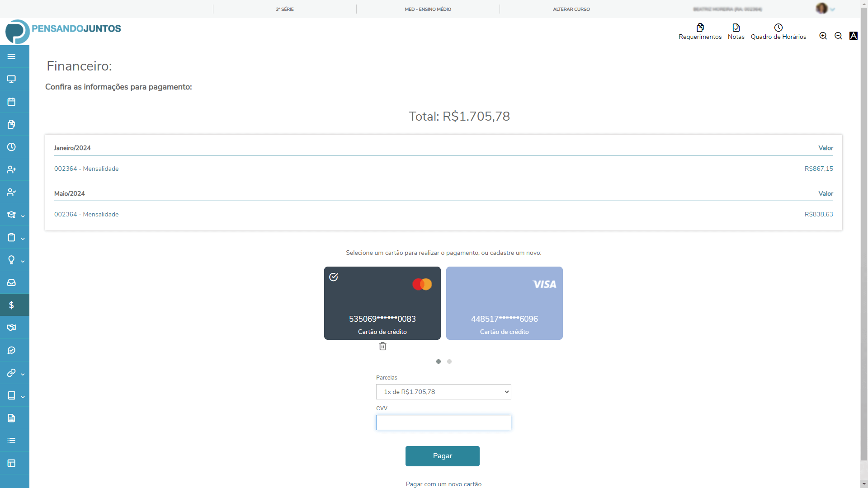The height and width of the screenshot is (488, 868).
Task: Switch to second carousel page dot
Action: (x=449, y=361)
